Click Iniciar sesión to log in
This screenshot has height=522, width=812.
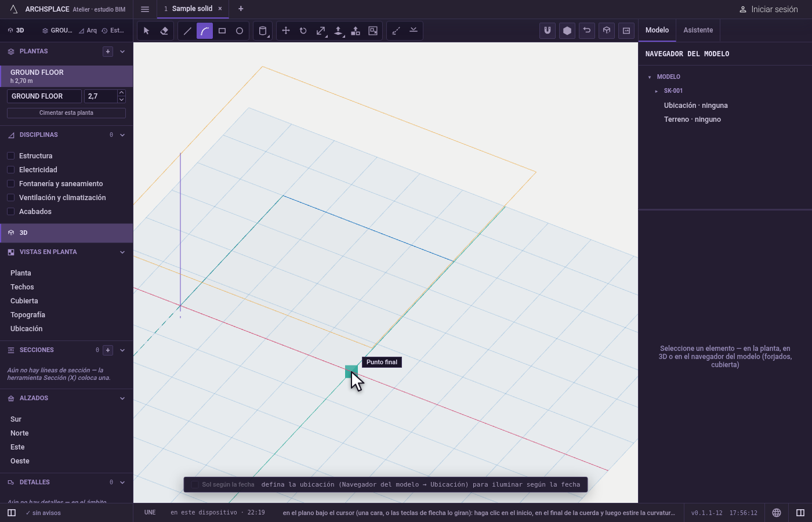pyautogui.click(x=768, y=9)
